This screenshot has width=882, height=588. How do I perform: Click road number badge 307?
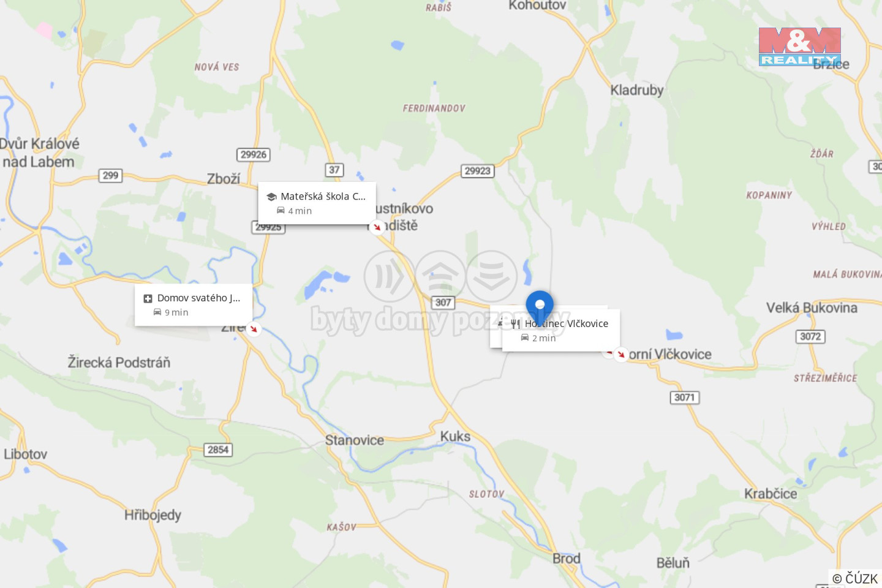(x=443, y=303)
